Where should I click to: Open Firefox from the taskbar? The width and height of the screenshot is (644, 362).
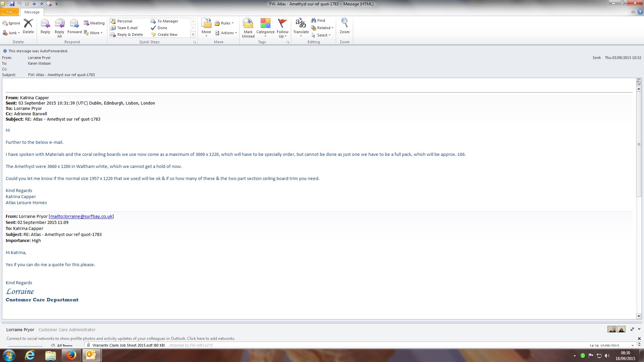pos(71,355)
